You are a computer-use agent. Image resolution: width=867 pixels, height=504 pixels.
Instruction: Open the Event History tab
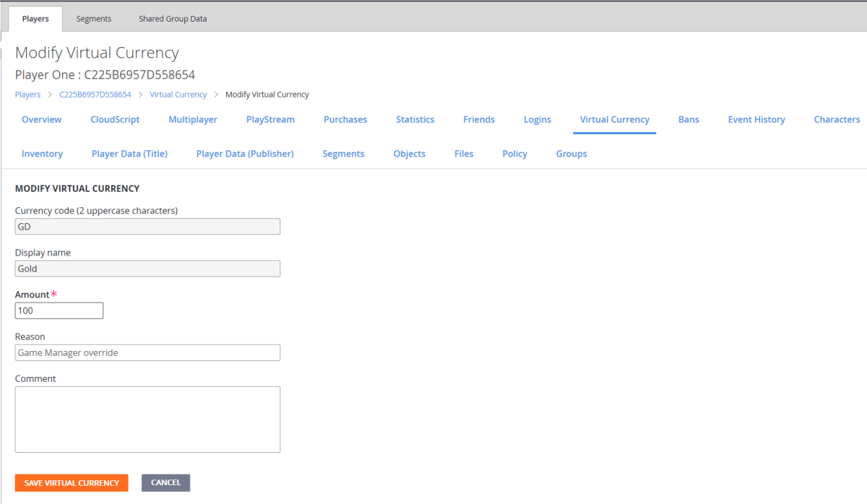[x=756, y=120]
